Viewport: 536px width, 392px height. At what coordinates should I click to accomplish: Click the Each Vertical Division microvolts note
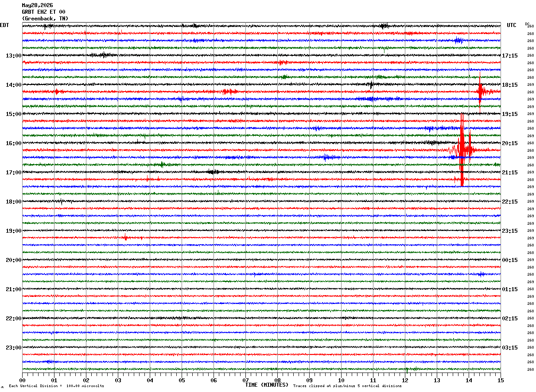pos(56,386)
